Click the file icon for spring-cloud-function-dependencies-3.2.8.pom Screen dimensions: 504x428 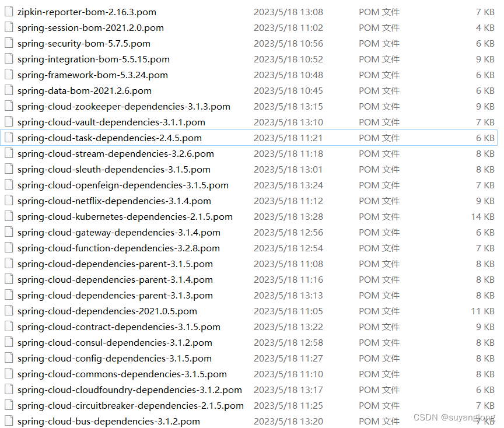tap(9, 248)
